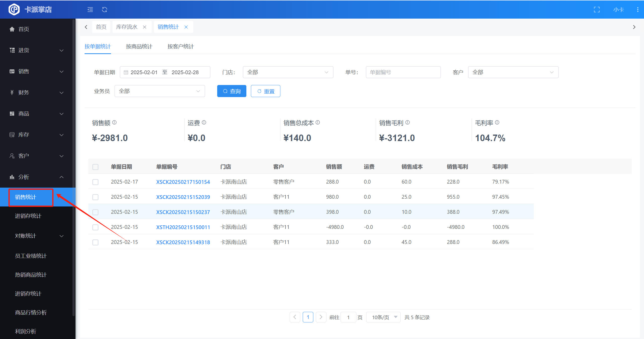
Task: Close the 库存流水 tab
Action: coord(144,27)
